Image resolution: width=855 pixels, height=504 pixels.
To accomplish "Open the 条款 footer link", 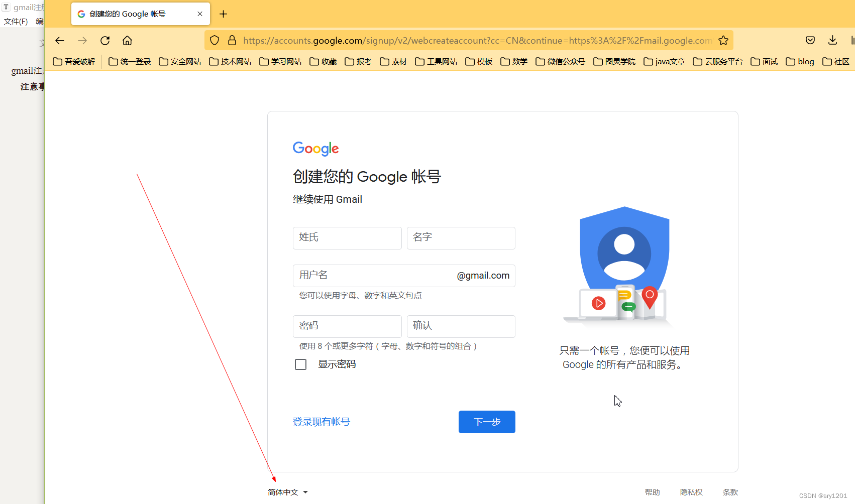I will (x=730, y=492).
